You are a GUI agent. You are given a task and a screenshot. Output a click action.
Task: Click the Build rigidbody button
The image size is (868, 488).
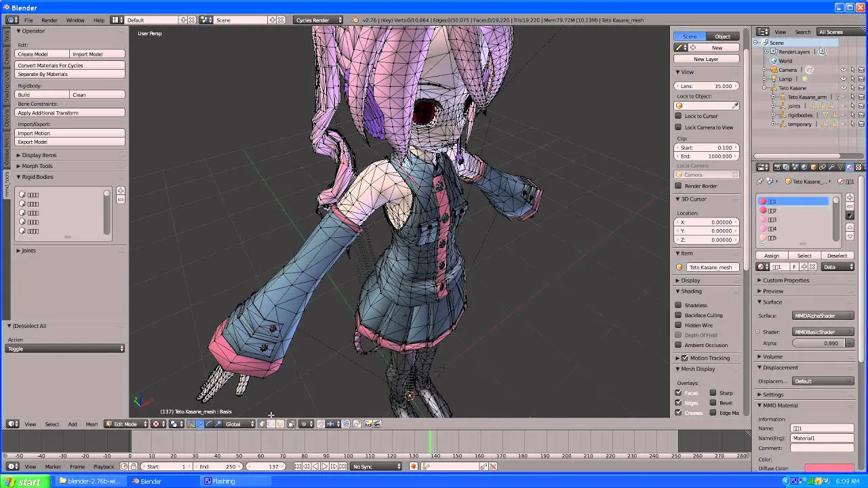coord(42,95)
